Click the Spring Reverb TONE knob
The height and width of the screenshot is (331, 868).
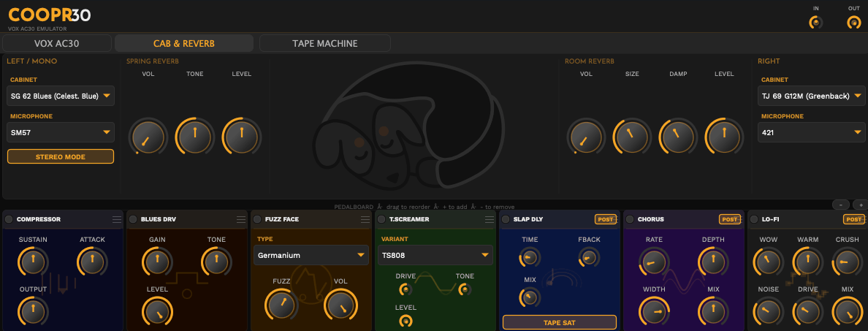point(195,137)
